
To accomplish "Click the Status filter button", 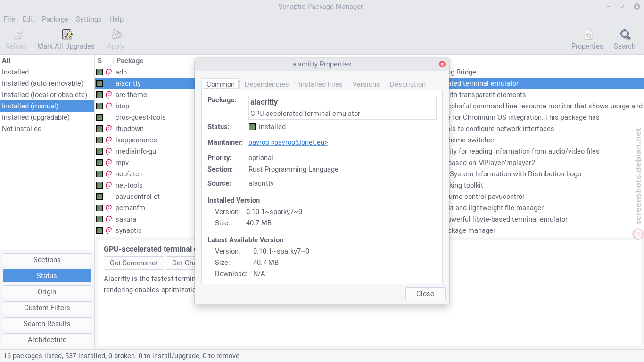I will pos(47,276).
